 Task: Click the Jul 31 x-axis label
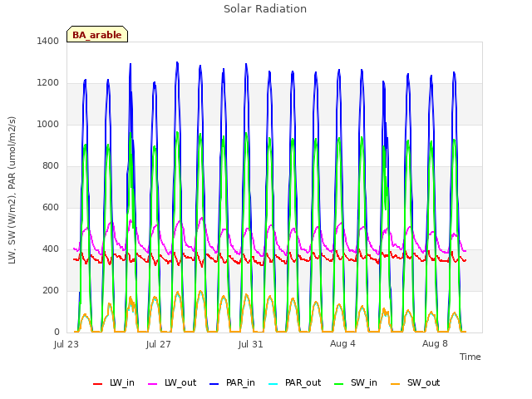click(251, 344)
